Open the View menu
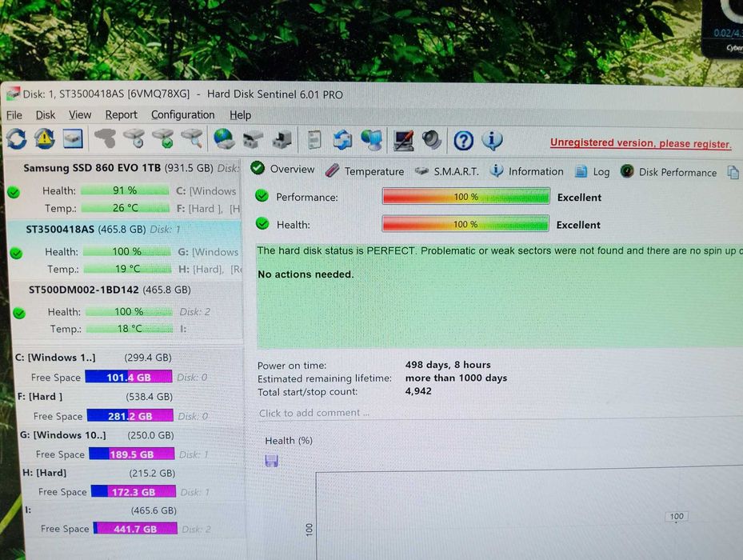 [x=80, y=114]
